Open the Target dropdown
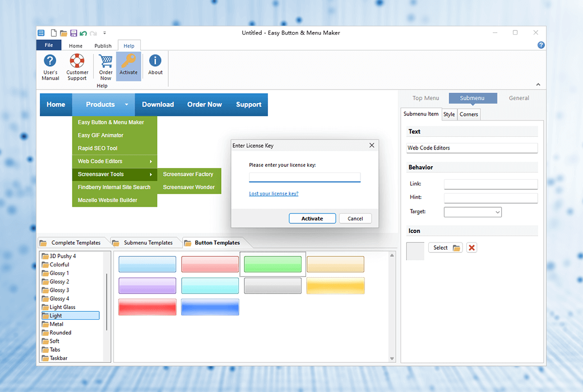 point(473,212)
